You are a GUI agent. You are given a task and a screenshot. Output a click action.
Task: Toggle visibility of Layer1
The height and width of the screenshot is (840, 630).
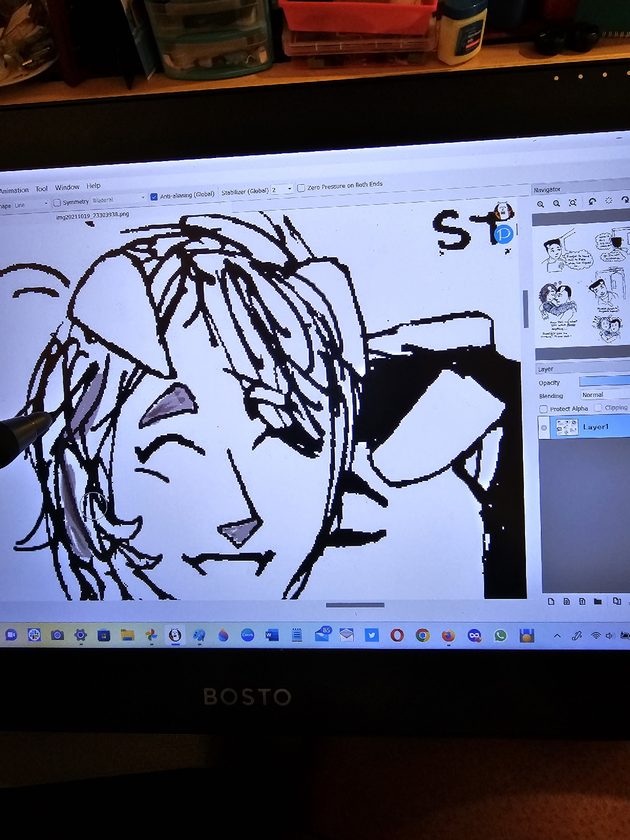point(544,428)
